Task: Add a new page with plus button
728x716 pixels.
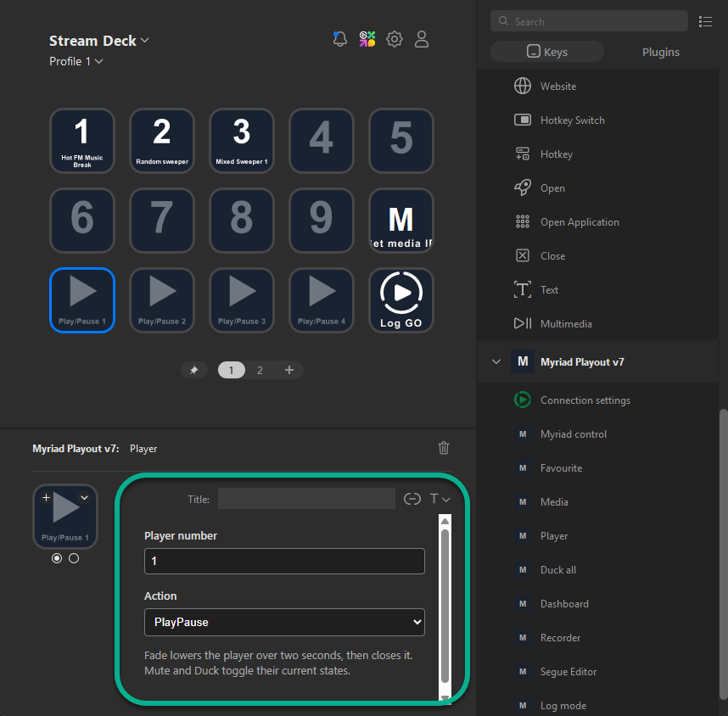Action: click(289, 370)
